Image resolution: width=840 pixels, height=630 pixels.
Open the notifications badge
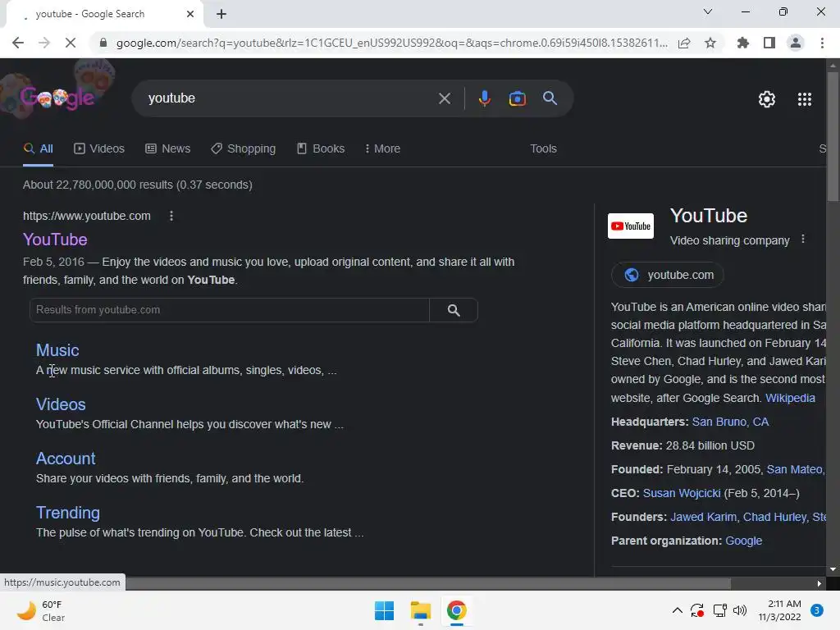[816, 610]
